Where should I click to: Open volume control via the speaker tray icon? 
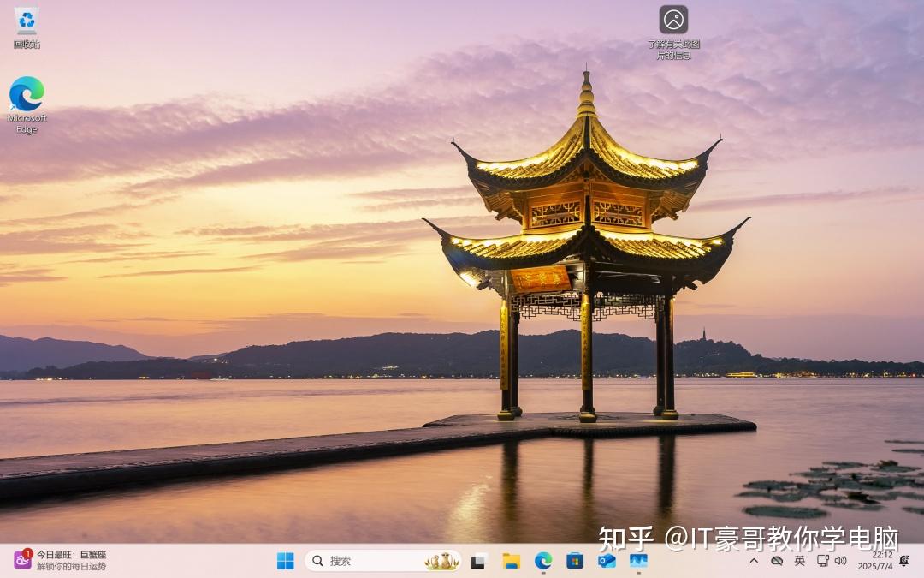click(841, 561)
